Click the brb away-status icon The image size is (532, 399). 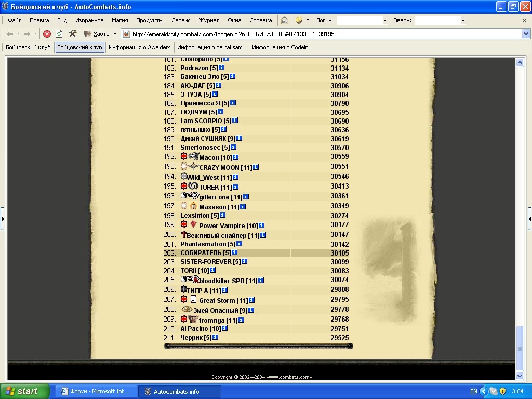(x=285, y=20)
